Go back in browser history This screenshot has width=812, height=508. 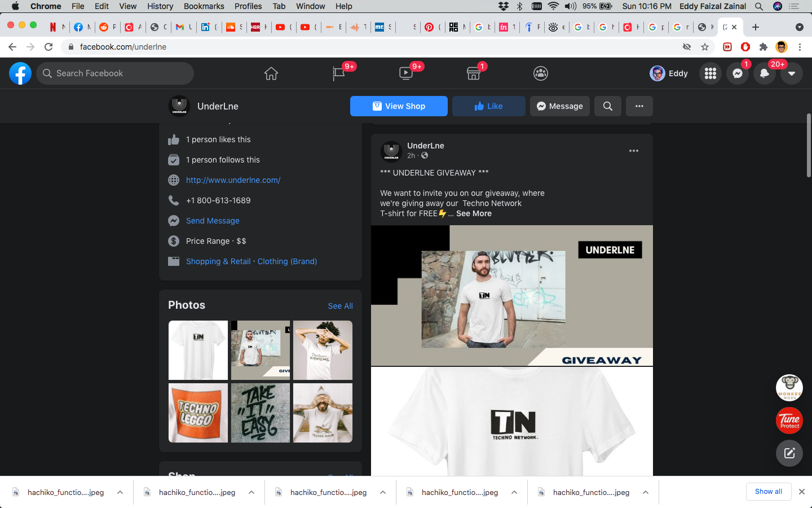pos(12,47)
